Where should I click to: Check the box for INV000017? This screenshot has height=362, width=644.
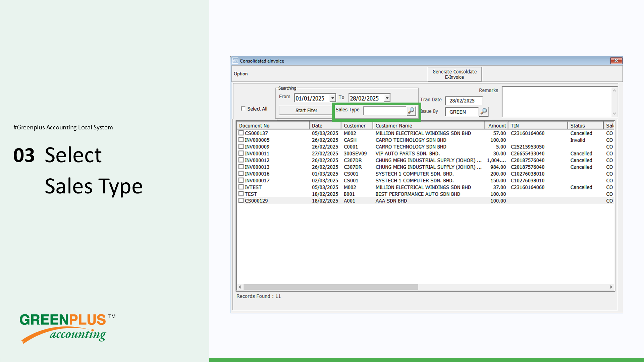(241, 180)
